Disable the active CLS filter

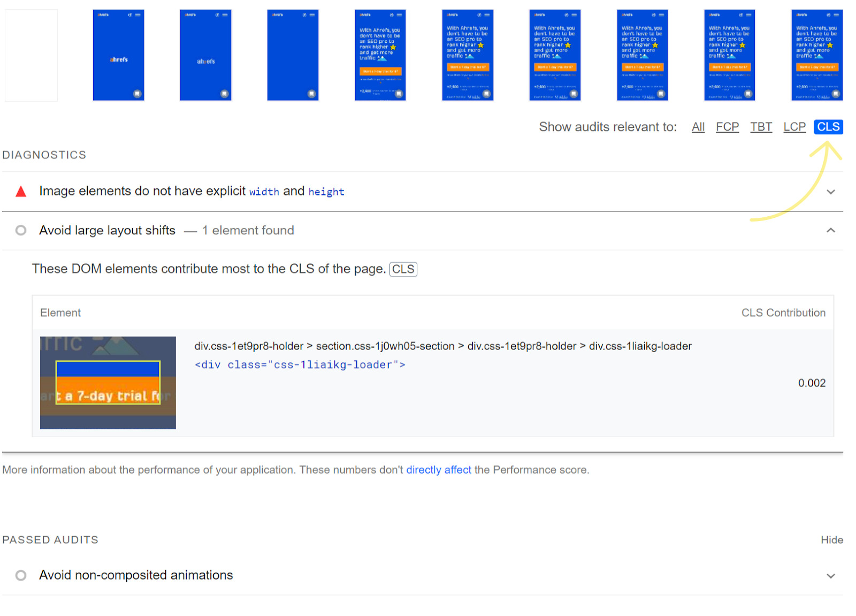click(x=828, y=127)
